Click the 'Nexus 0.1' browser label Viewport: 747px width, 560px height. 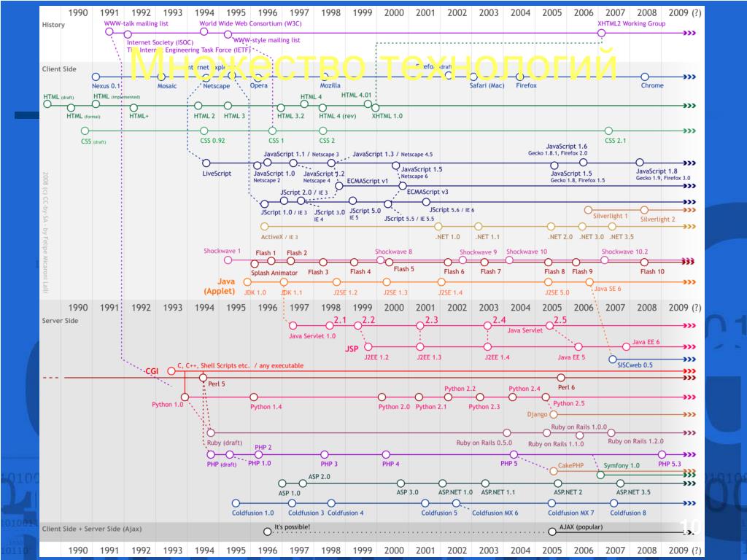pyautogui.click(x=107, y=86)
